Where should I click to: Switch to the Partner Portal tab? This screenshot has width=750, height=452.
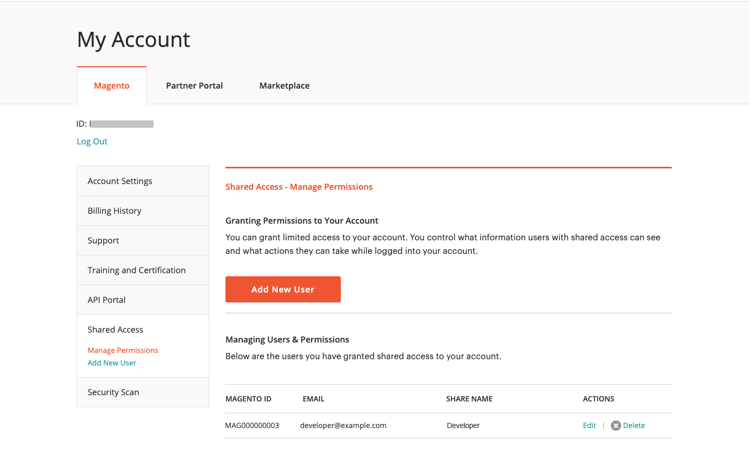pos(194,86)
